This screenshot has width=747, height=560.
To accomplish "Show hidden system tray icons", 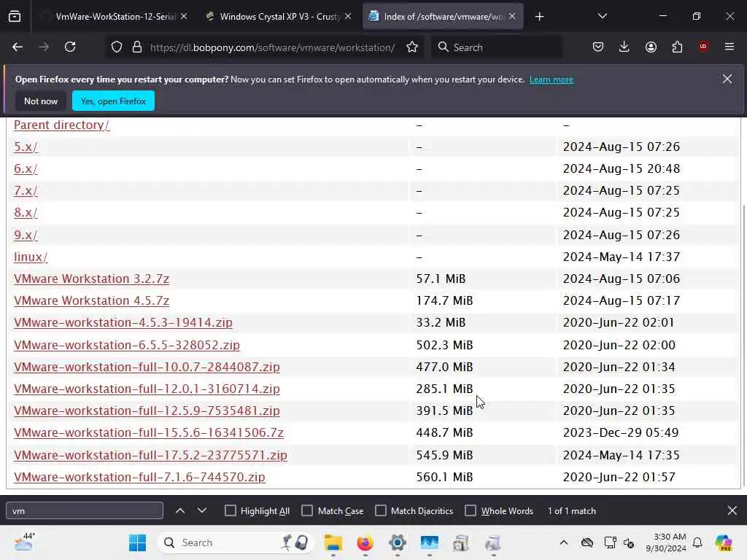I will click(564, 542).
